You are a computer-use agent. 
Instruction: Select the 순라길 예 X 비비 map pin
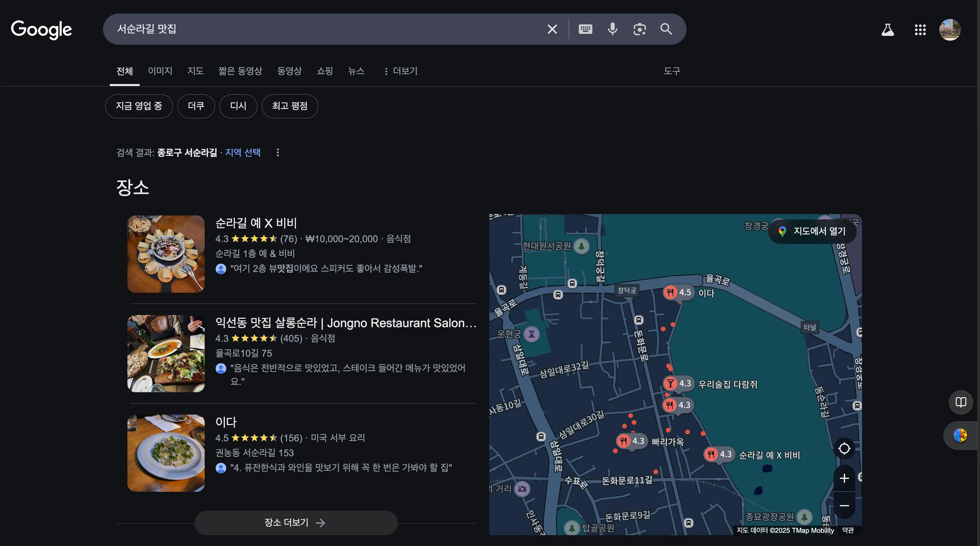point(719,454)
